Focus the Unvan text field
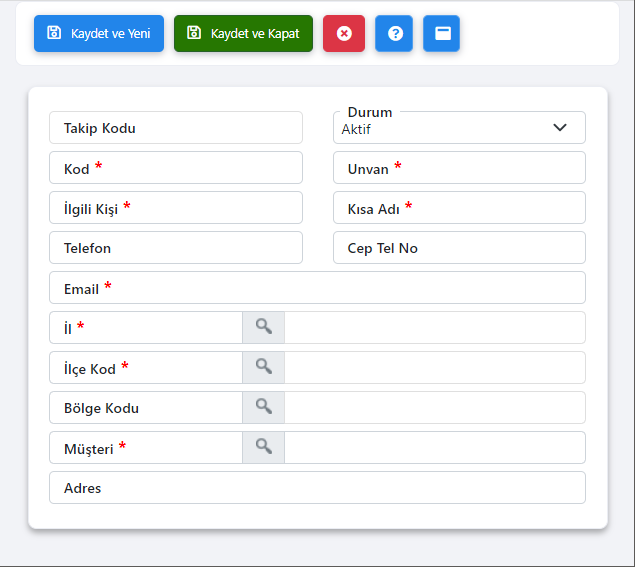 point(459,168)
